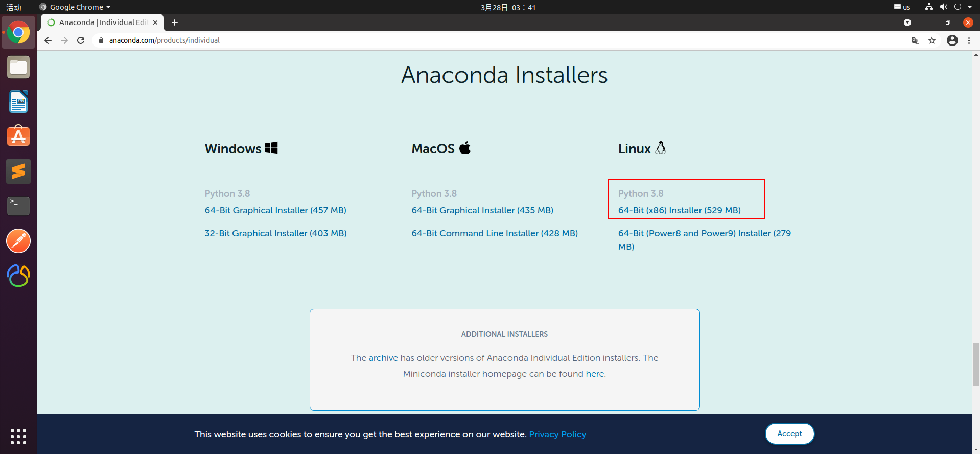Launch LibreOffice Writer from the dock

pos(18,102)
